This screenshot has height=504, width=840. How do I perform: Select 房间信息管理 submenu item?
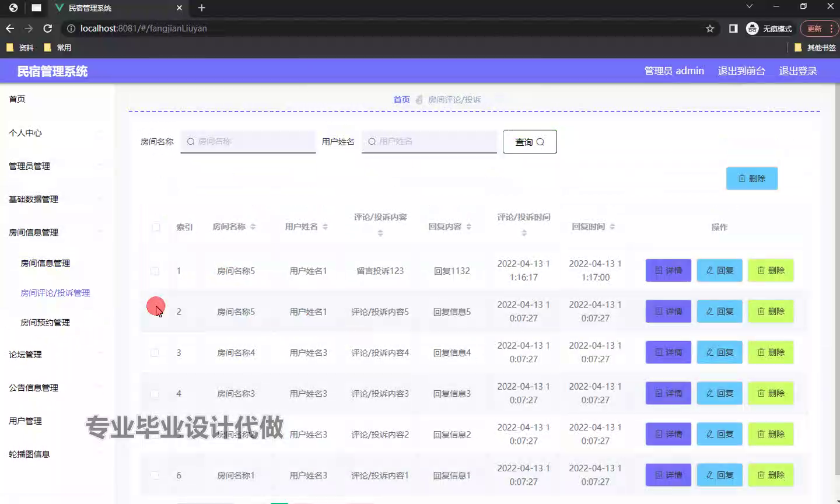click(45, 264)
